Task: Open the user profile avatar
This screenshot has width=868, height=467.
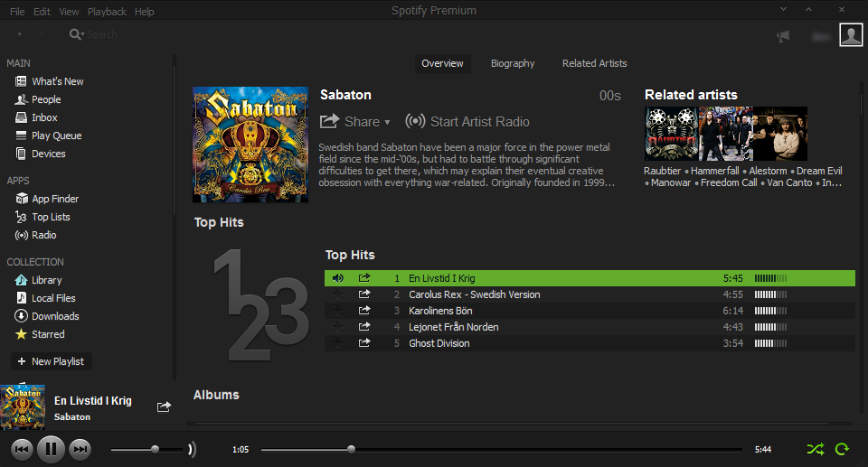Action: click(851, 34)
